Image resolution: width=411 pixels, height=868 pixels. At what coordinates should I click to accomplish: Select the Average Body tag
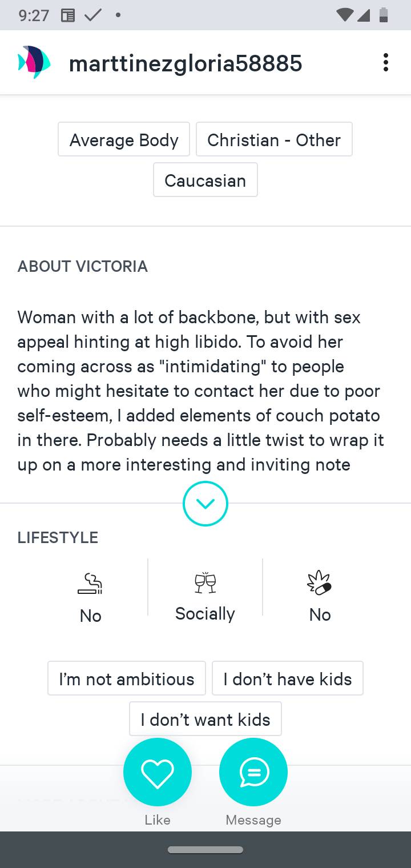pos(124,139)
